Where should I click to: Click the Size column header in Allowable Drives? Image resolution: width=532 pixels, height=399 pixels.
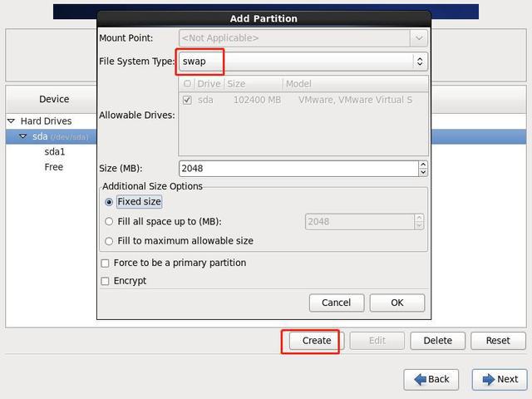coord(253,84)
